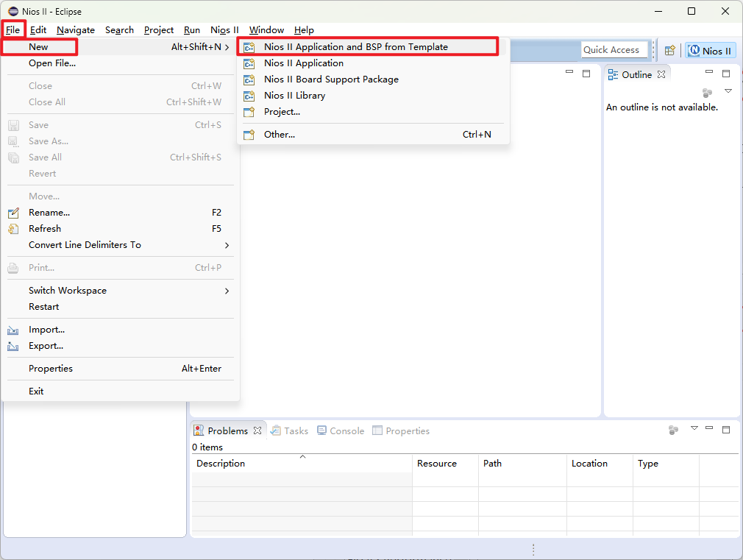Click the Nios II Application and BSP icon
Image resolution: width=743 pixels, height=560 pixels.
coord(249,47)
